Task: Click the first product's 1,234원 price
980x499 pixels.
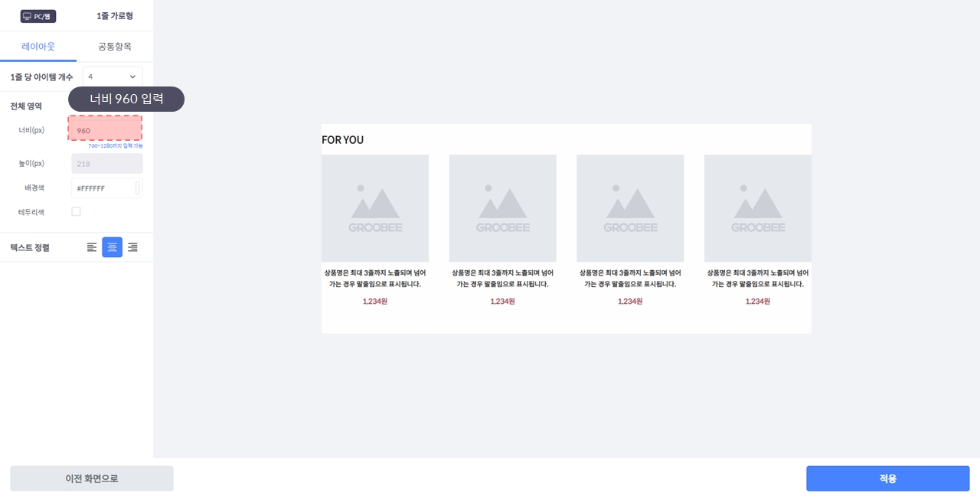Action: (375, 302)
